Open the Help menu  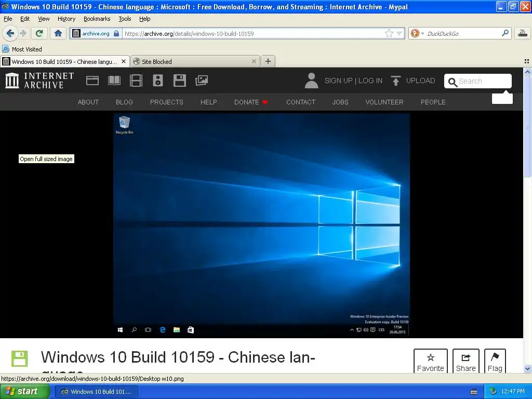(144, 19)
